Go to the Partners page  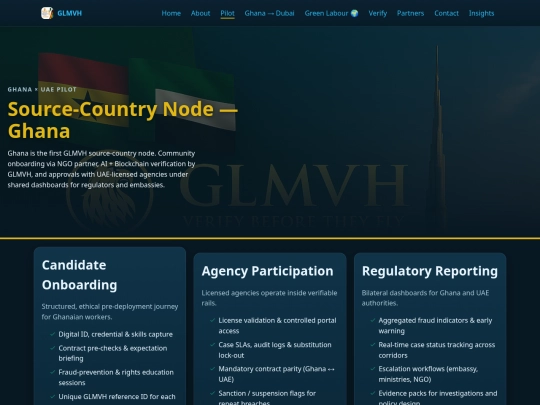tap(411, 13)
